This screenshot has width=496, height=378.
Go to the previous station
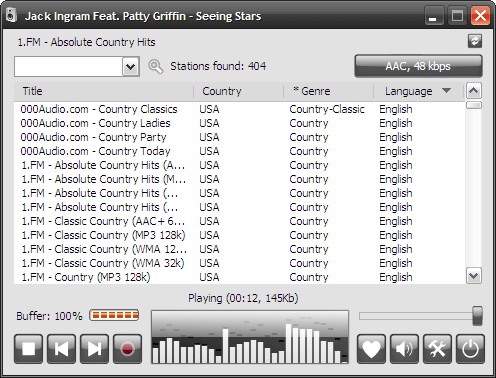click(61, 349)
